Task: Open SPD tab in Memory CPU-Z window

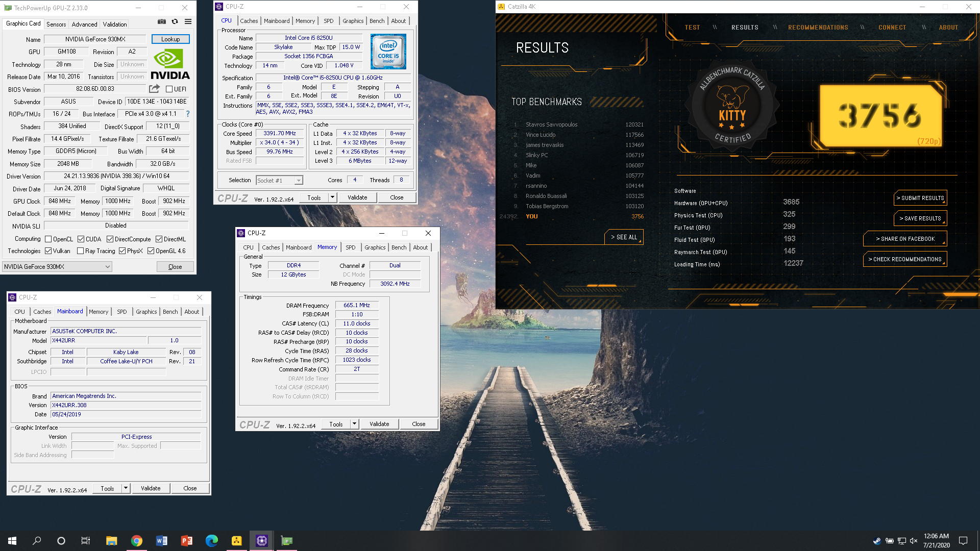Action: pos(351,247)
